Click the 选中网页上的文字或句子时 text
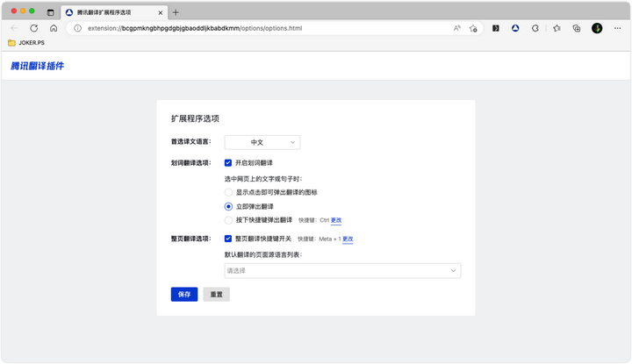 (x=263, y=179)
